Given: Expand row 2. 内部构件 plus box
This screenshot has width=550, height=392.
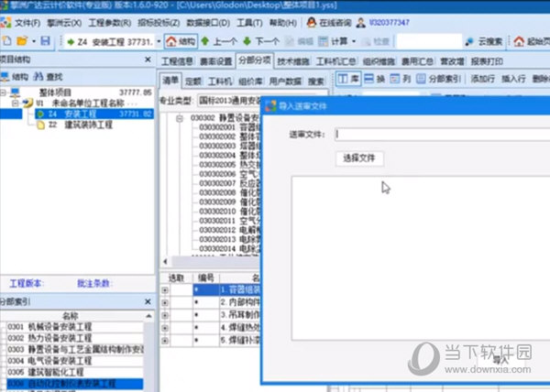Looking at the screenshot, I should tap(165, 302).
